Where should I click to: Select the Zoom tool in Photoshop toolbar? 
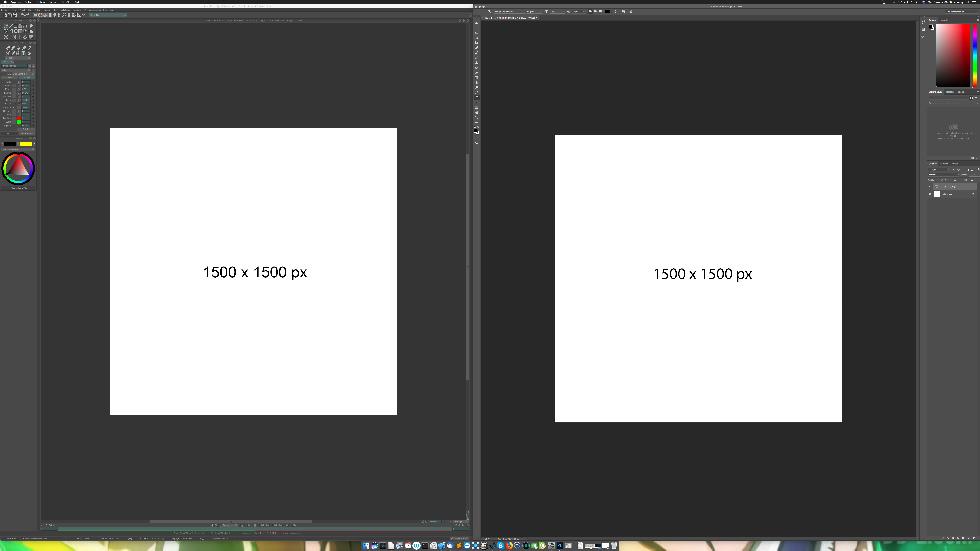[x=476, y=117]
